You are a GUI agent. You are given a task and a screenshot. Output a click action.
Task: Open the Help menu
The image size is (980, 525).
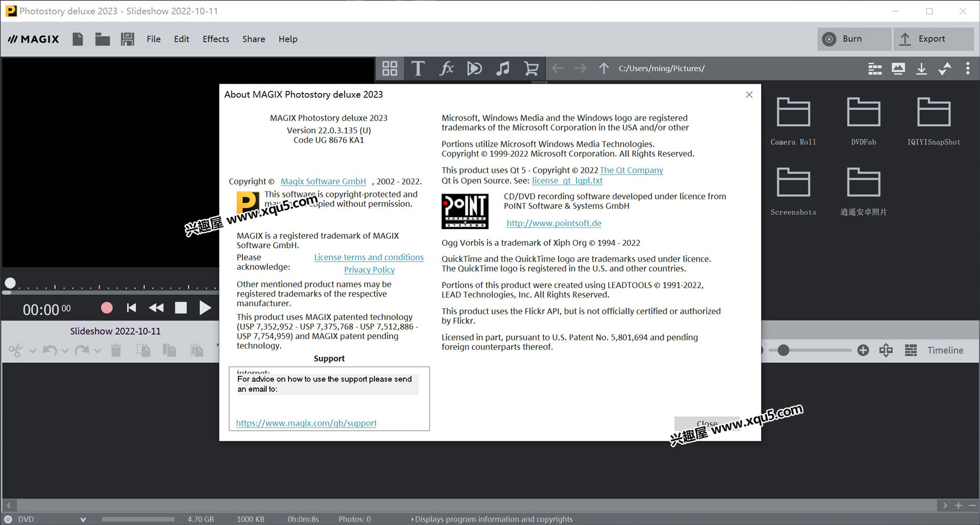[288, 39]
